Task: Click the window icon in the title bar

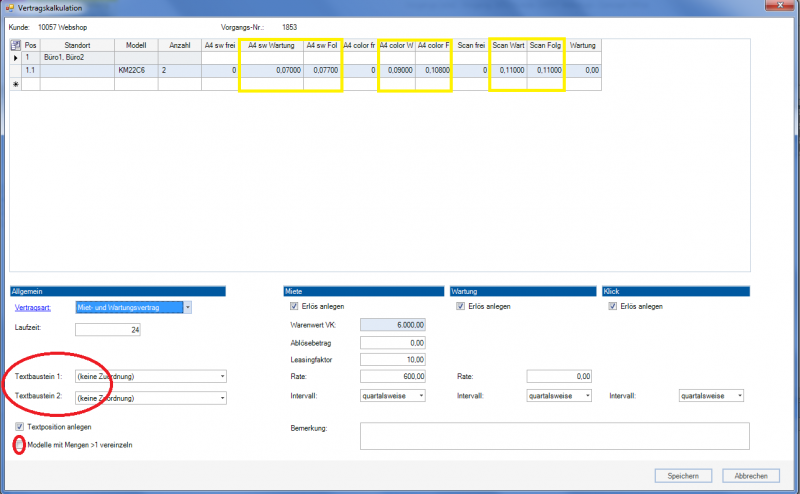Action: coord(10,7)
